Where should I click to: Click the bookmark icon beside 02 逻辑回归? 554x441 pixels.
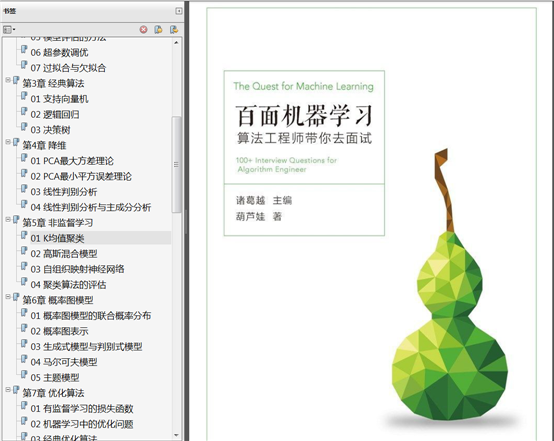24,112
